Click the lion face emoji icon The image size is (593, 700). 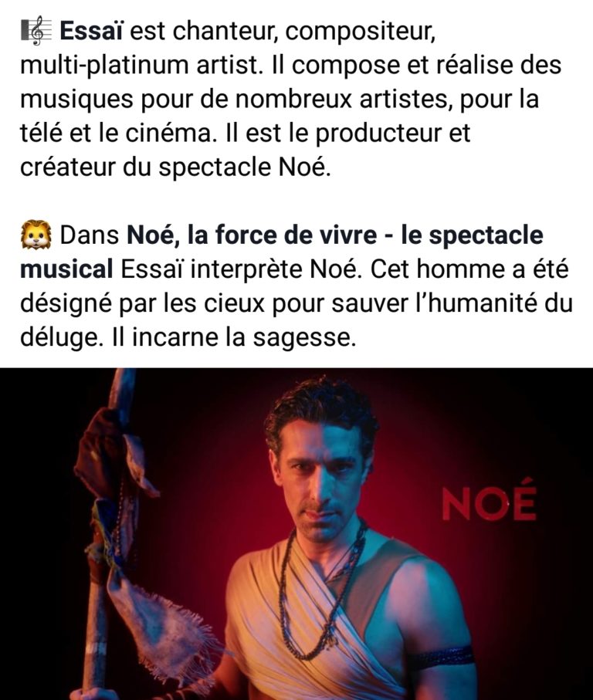pyautogui.click(x=36, y=235)
